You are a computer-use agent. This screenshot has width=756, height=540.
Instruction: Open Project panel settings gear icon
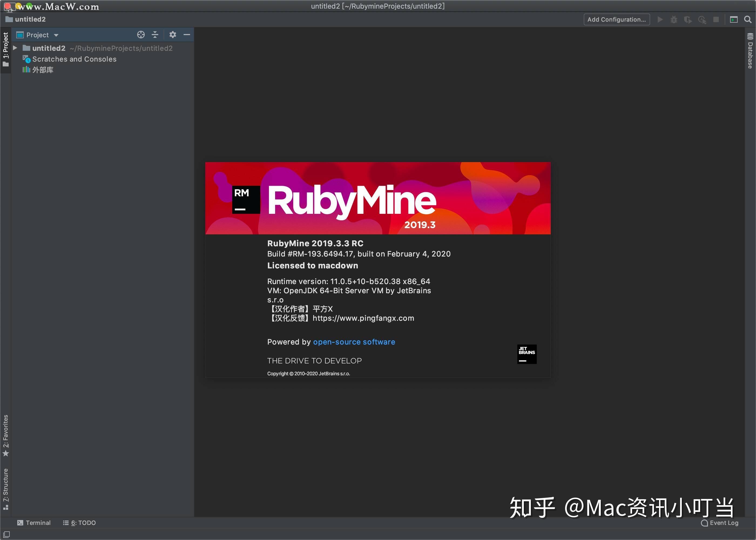[173, 35]
